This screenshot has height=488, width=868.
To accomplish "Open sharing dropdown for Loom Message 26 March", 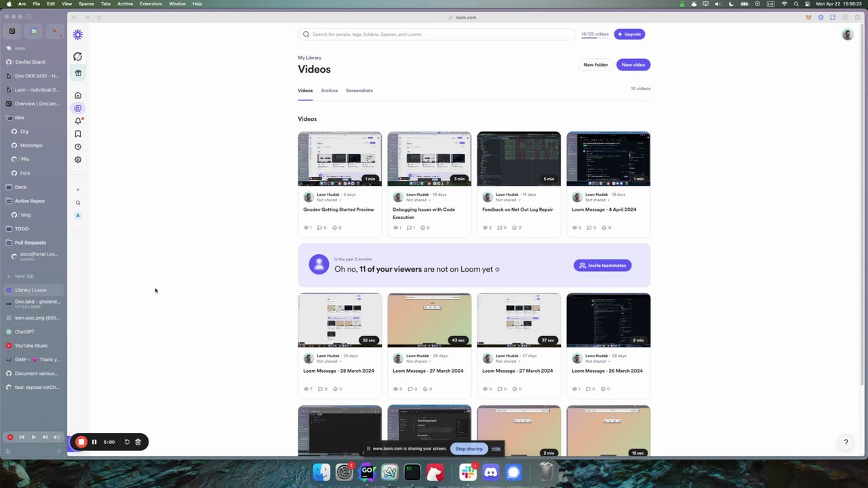I will pyautogui.click(x=597, y=361).
